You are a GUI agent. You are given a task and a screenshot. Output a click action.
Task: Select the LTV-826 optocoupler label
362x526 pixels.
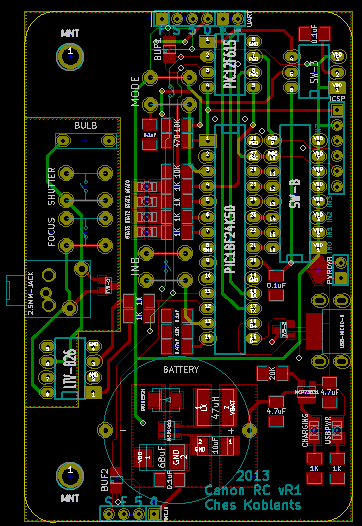tap(70, 368)
